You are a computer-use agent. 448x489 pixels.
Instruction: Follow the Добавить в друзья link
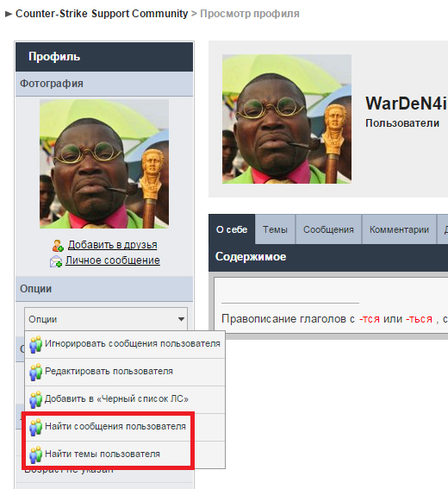tap(113, 245)
